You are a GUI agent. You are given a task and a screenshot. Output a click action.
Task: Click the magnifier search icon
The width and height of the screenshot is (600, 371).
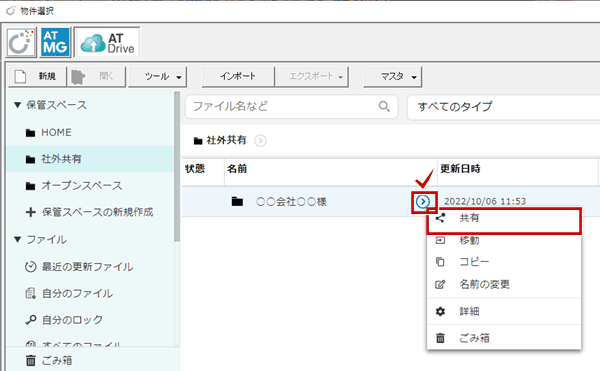(x=384, y=106)
